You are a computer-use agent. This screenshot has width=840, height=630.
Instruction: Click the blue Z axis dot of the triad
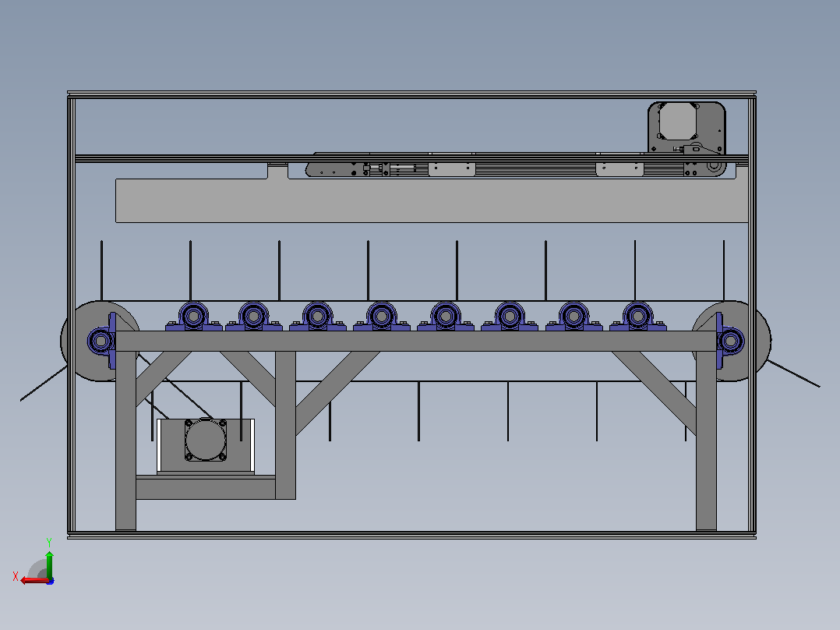pos(50,581)
